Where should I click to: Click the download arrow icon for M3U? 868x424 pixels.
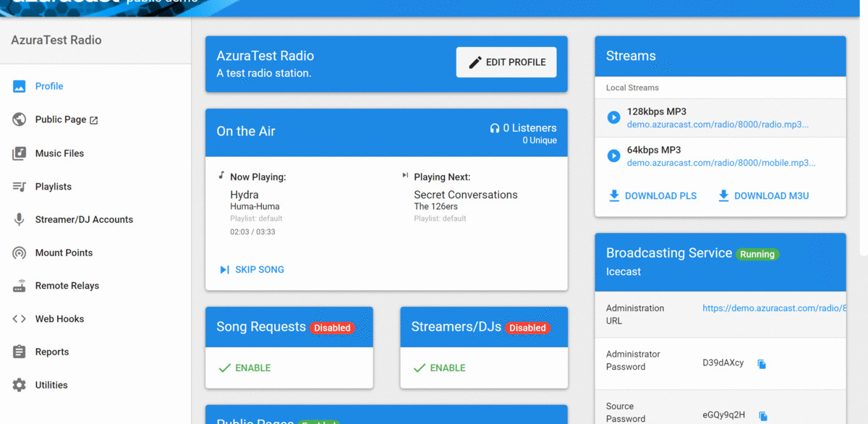pyautogui.click(x=723, y=195)
